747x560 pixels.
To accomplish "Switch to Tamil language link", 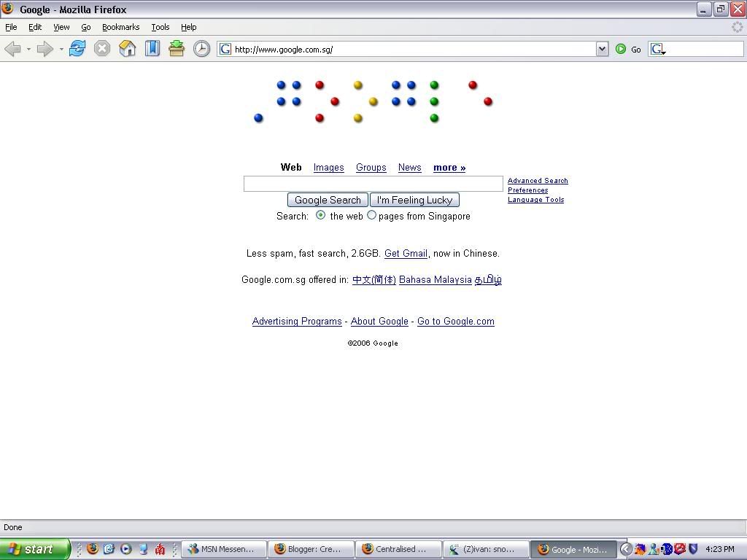I will coord(488,279).
